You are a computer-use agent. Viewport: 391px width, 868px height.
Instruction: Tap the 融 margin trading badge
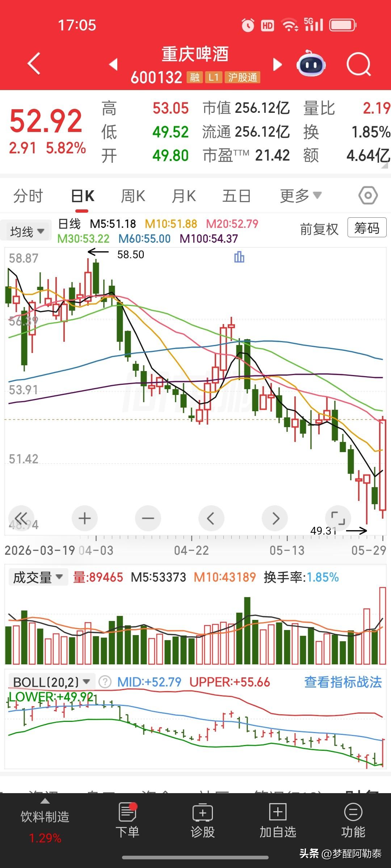pos(195,77)
